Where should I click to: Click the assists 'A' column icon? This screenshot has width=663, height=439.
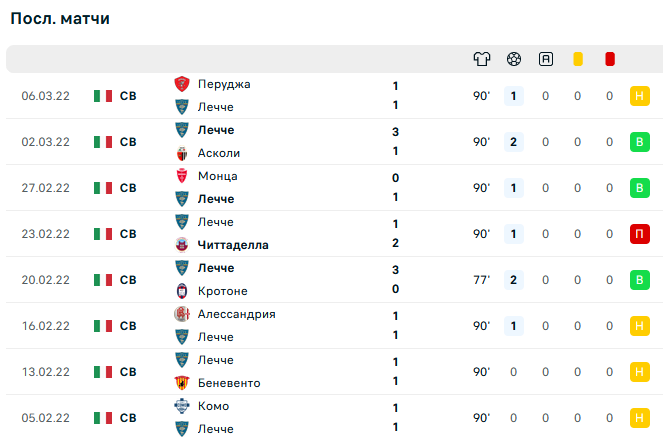545,59
